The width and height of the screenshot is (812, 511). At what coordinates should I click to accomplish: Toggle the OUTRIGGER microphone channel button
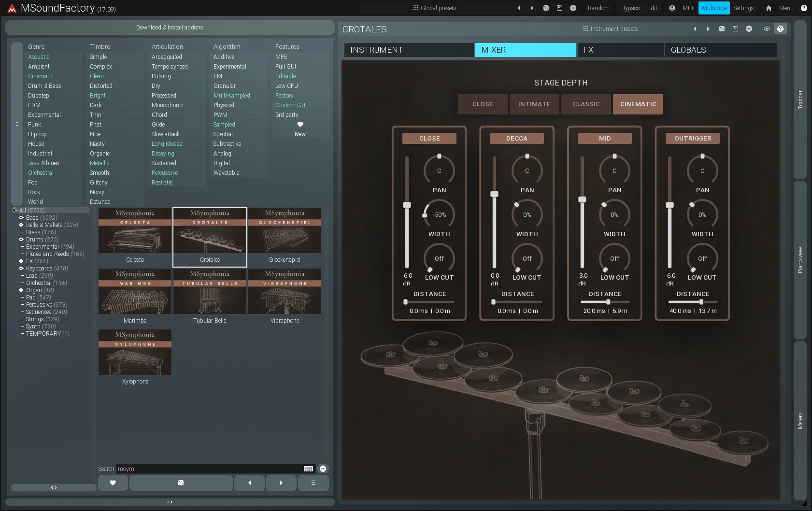click(x=693, y=138)
